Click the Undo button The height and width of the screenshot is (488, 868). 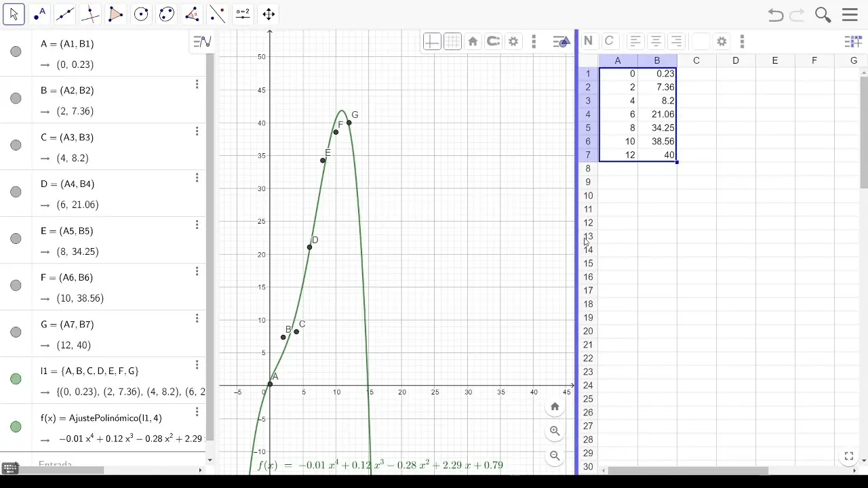tap(775, 14)
